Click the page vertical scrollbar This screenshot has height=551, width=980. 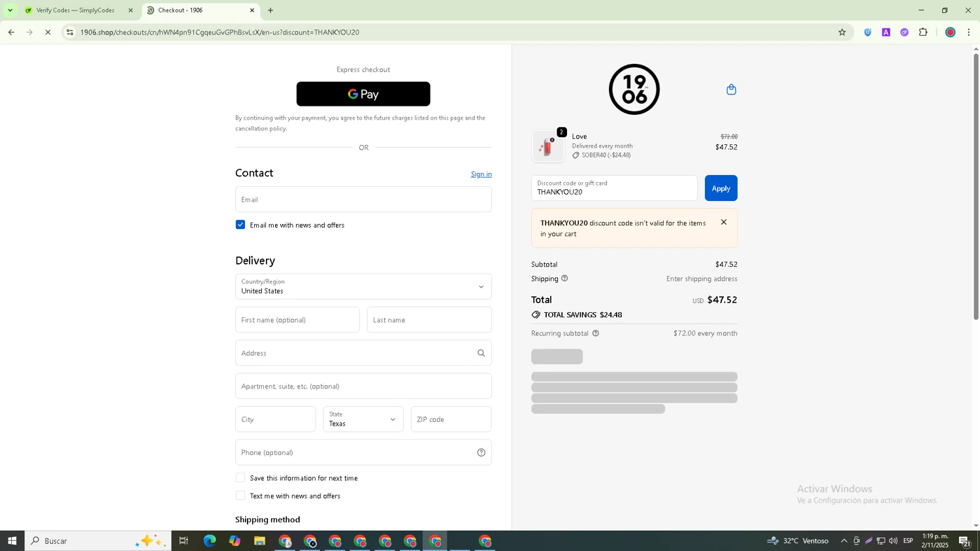pyautogui.click(x=976, y=186)
